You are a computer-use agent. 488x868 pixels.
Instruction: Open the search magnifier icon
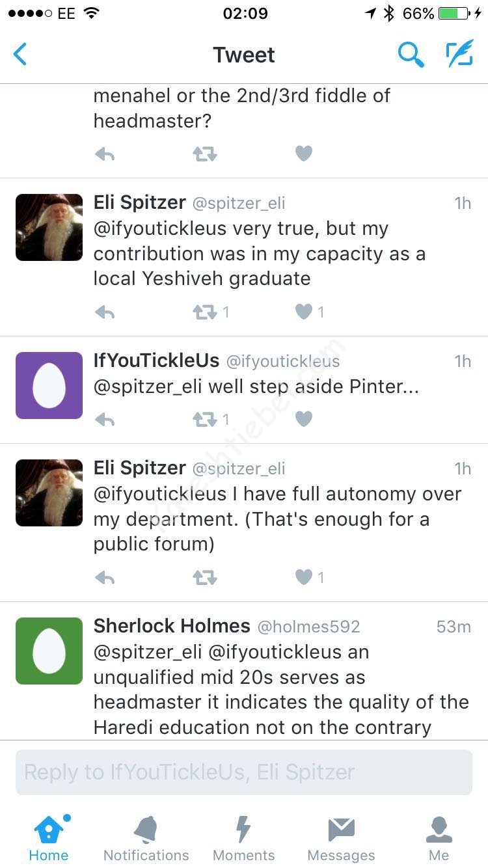[x=411, y=55]
